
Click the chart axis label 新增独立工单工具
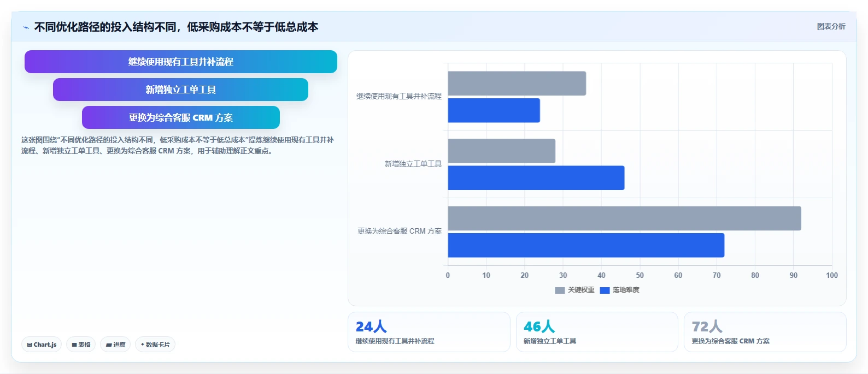pyautogui.click(x=413, y=164)
